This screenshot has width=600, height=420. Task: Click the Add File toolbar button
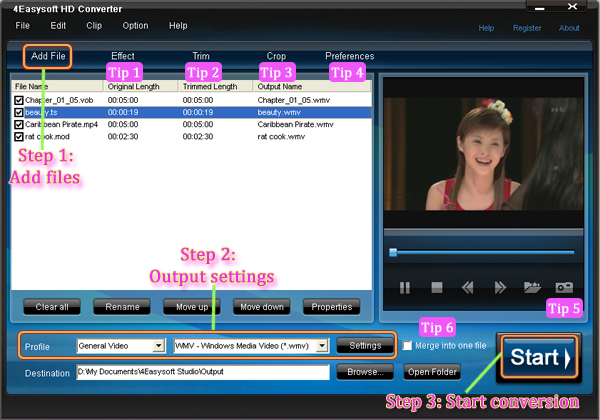click(x=48, y=56)
